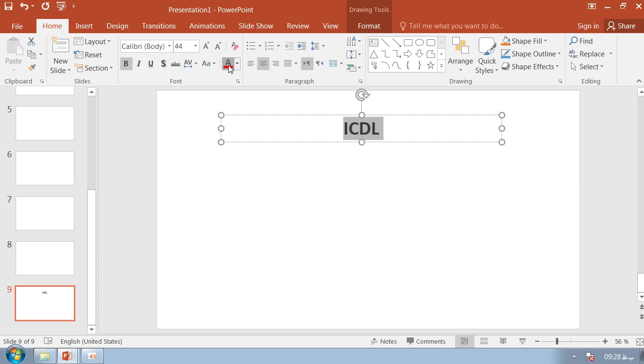Align text to the left
Image resolution: width=644 pixels, height=364 pixels.
(250, 64)
